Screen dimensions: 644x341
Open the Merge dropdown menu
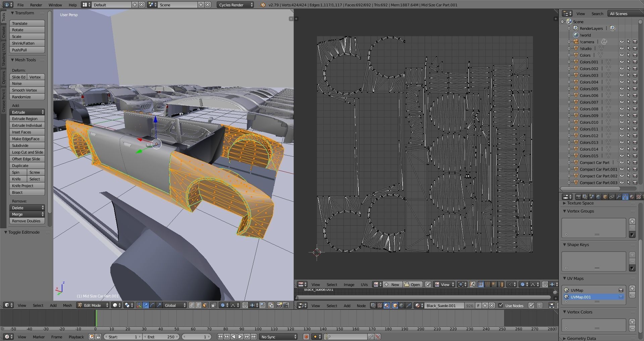click(27, 214)
